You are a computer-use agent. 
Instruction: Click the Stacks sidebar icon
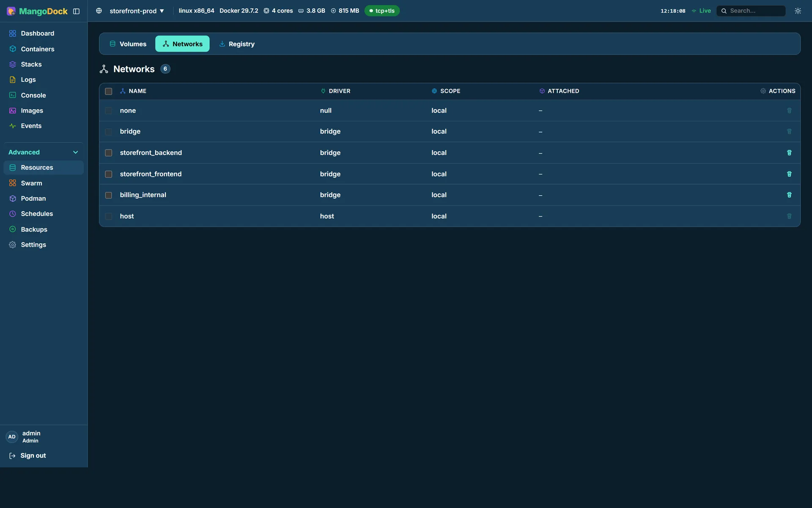(x=13, y=64)
